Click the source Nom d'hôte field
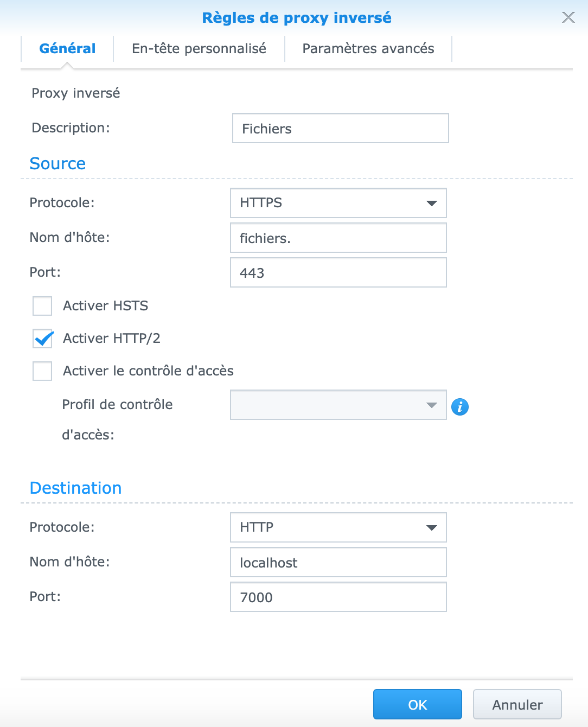 338,238
